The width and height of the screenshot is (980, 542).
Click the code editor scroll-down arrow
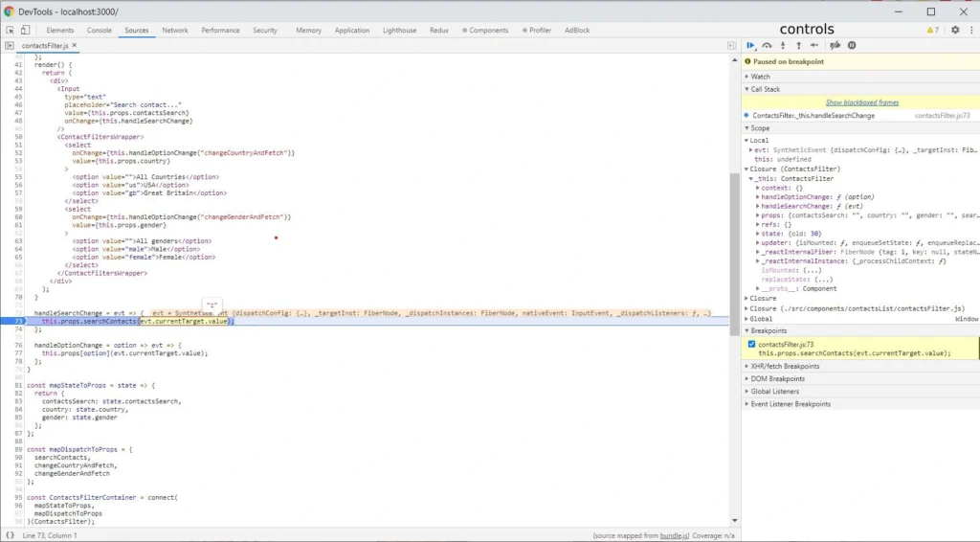(x=734, y=520)
